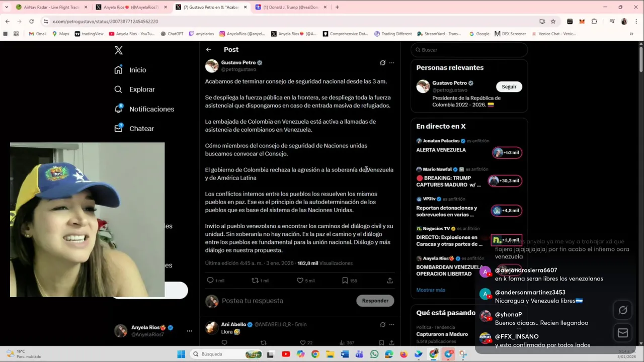Open Firefox from the taskbar
The width and height of the screenshot is (644, 362).
(x=404, y=354)
